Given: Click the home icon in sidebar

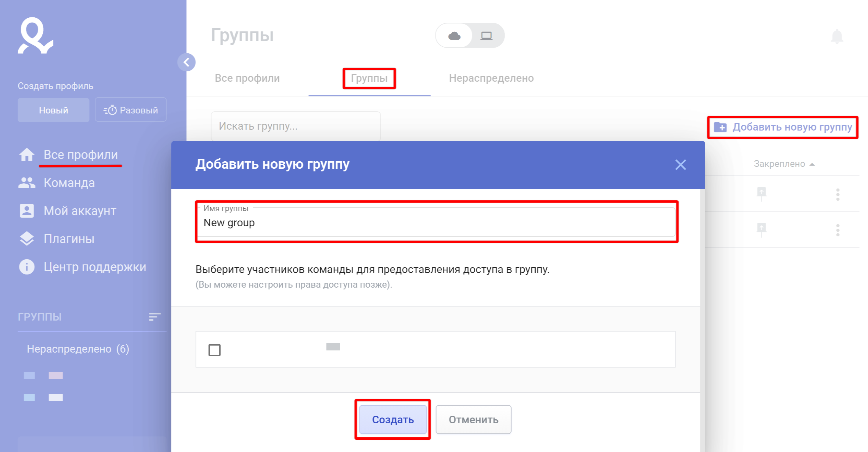Looking at the screenshot, I should (27, 155).
